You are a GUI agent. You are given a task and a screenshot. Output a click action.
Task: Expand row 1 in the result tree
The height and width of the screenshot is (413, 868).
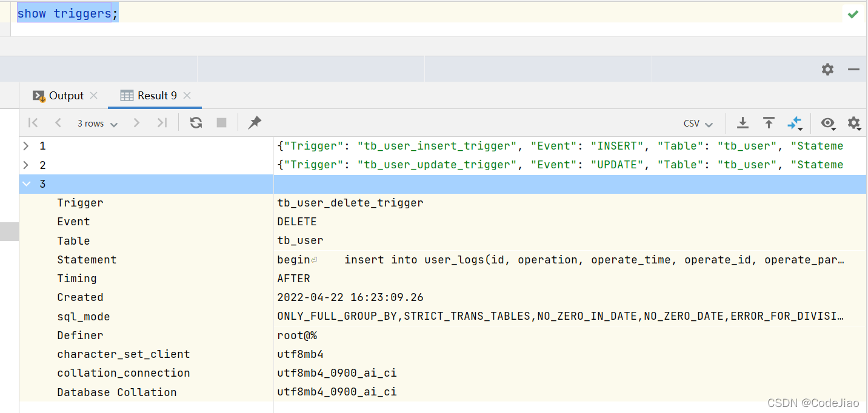coord(25,146)
